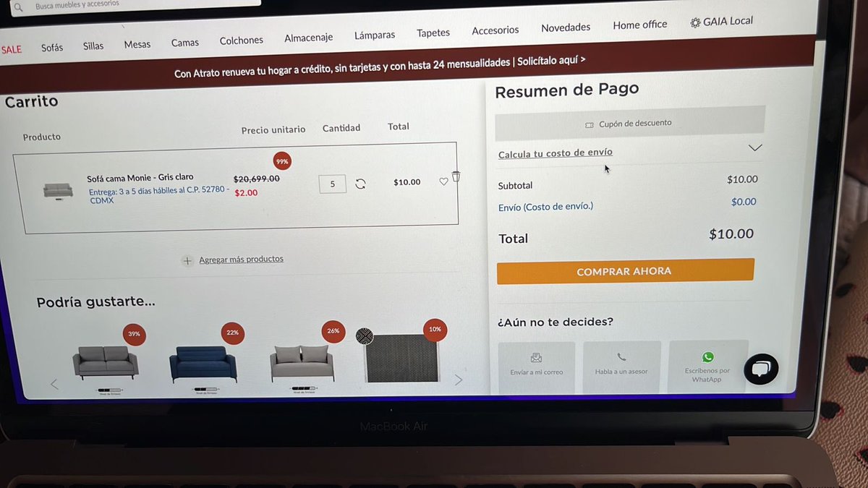The height and width of the screenshot is (488, 868).
Task: Click the quantity field showing 5
Action: pyautogui.click(x=333, y=184)
